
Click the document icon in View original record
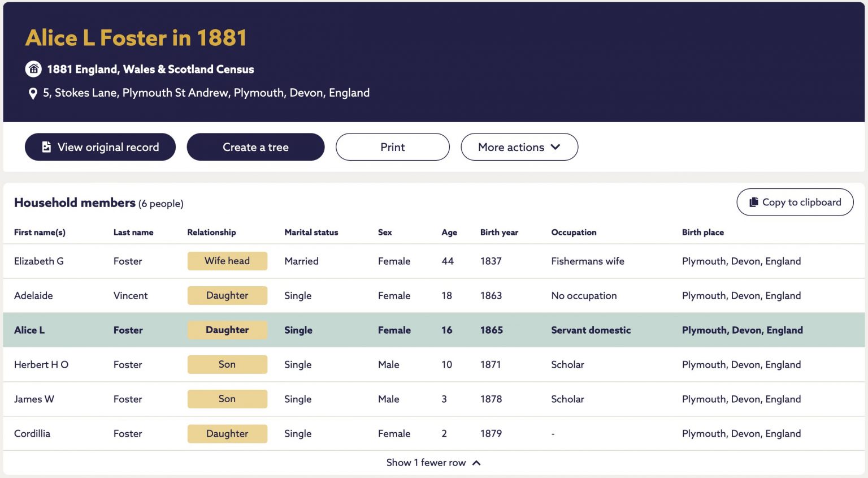(x=46, y=147)
